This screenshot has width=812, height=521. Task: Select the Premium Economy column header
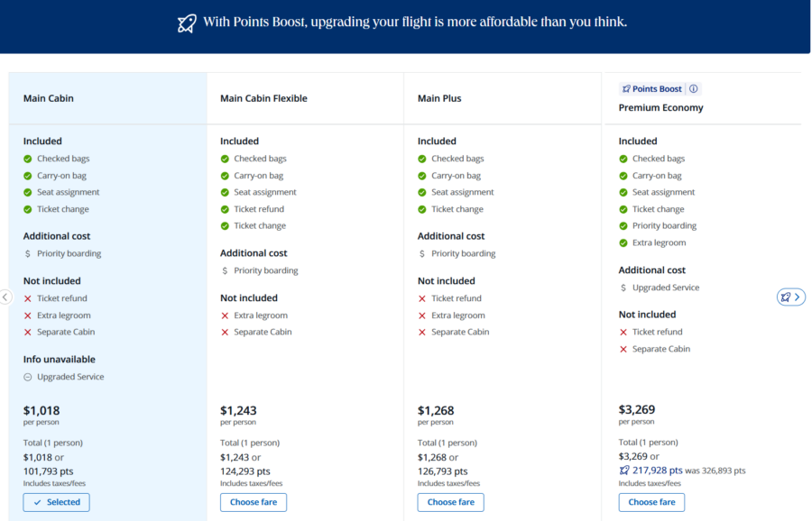pos(660,106)
